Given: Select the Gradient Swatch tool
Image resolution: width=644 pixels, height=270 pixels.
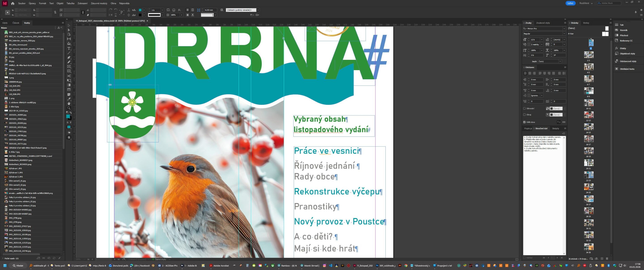Looking at the screenshot, I should [69, 85].
